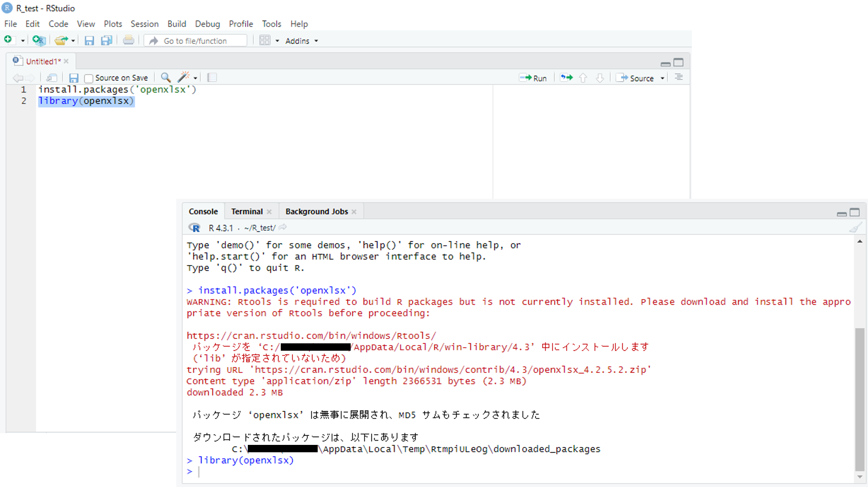Click the Save All documents icon

[x=106, y=40]
